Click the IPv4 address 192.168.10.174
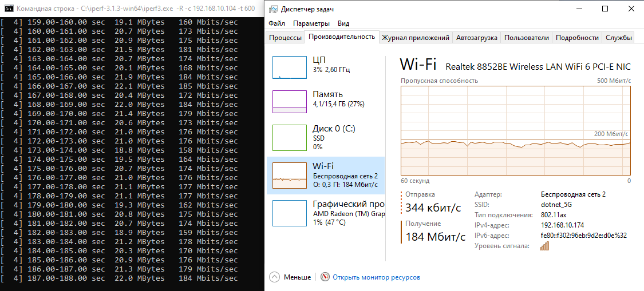The image size is (644, 291). pos(562,225)
